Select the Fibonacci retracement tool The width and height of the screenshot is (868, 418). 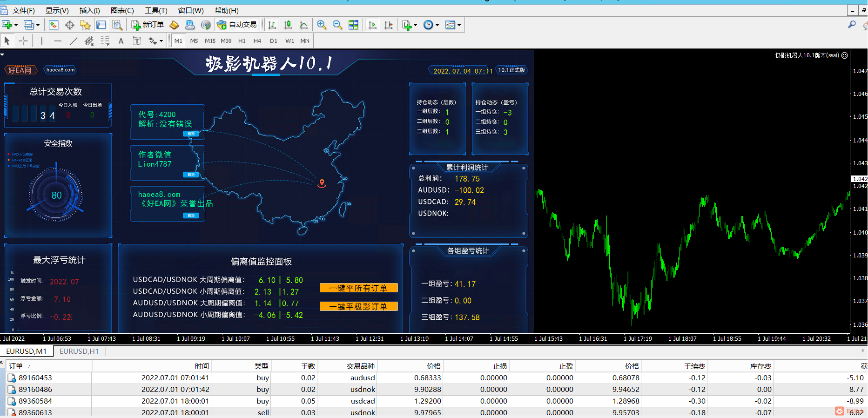[x=105, y=41]
